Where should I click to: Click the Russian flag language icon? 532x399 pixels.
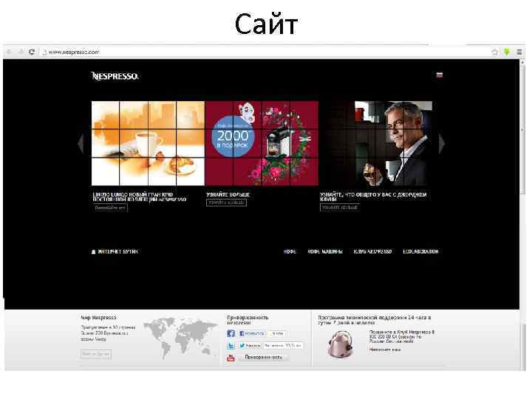click(x=440, y=75)
